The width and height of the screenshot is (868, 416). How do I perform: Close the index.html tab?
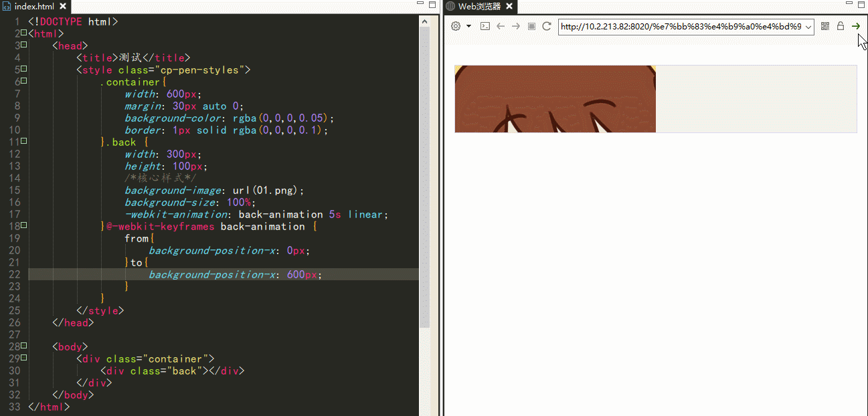pos(63,6)
